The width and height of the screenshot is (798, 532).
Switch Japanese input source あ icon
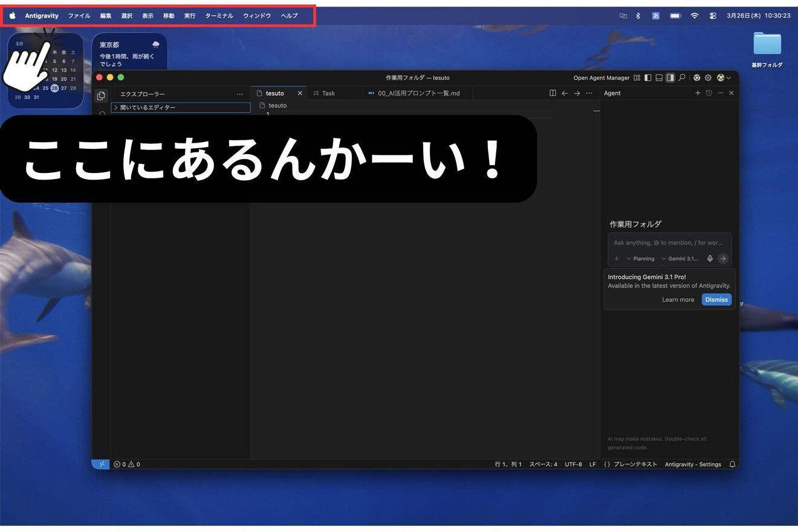click(656, 16)
